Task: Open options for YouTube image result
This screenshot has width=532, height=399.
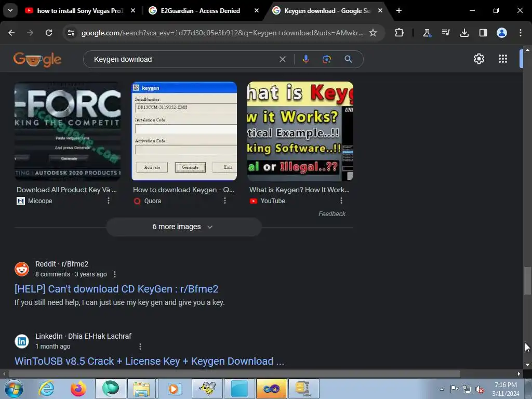Action: [x=341, y=201]
